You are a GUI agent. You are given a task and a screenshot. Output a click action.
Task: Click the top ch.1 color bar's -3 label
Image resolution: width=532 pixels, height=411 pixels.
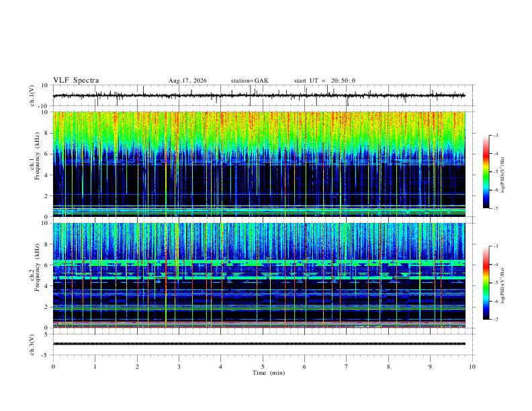coord(495,135)
